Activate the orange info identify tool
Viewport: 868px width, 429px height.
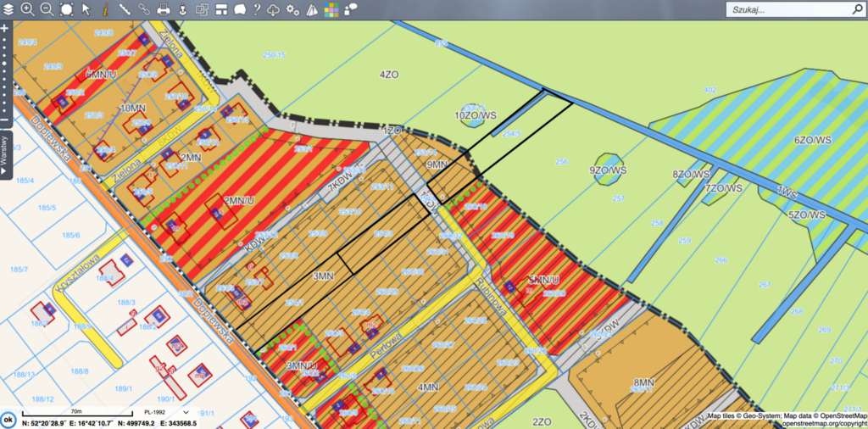point(105,9)
